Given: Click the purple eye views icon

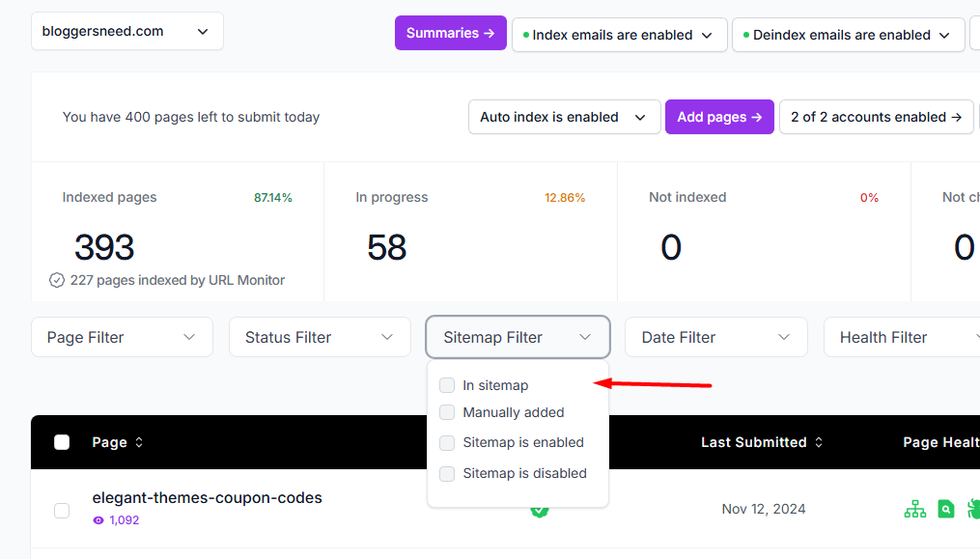Looking at the screenshot, I should click(x=98, y=520).
